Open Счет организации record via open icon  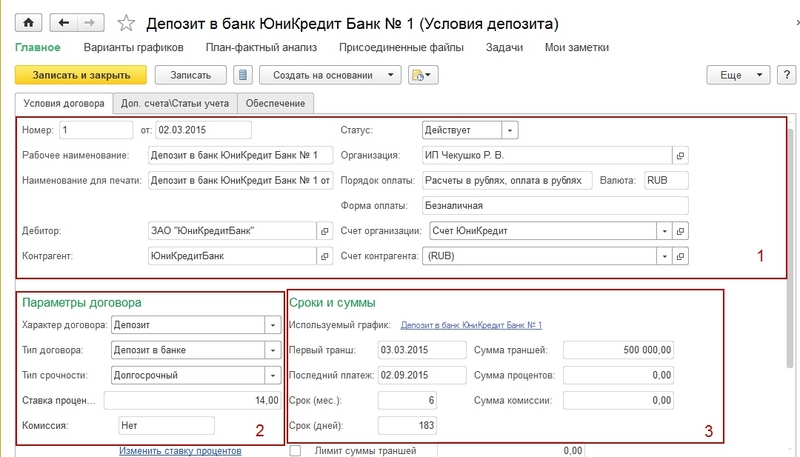680,231
